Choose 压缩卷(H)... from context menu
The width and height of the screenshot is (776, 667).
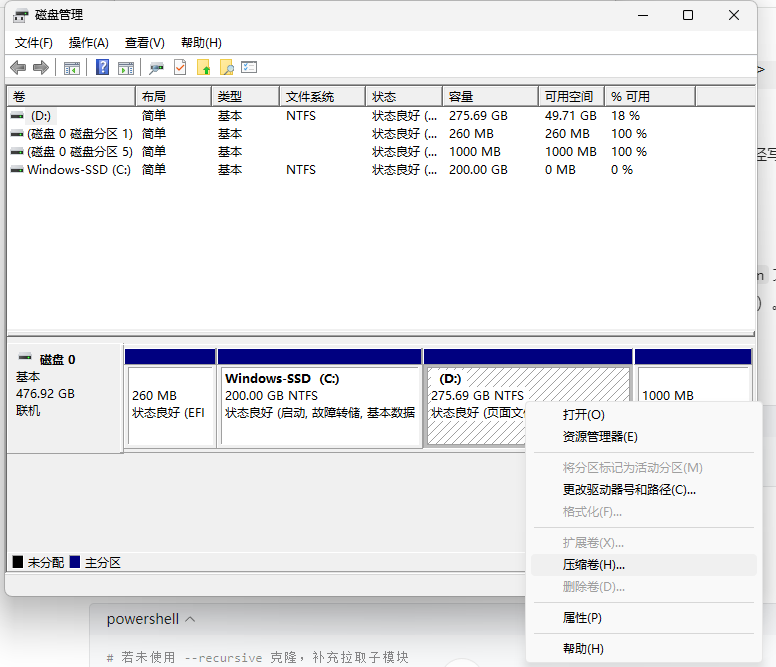[x=593, y=565]
